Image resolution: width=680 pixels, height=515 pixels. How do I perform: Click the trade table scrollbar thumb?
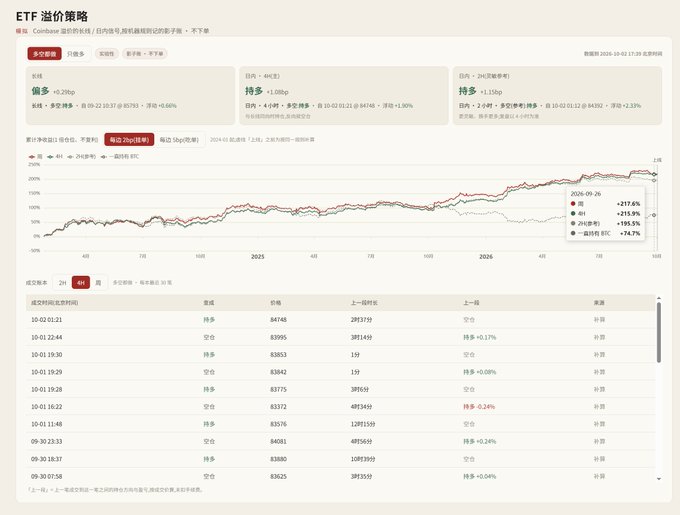(659, 332)
